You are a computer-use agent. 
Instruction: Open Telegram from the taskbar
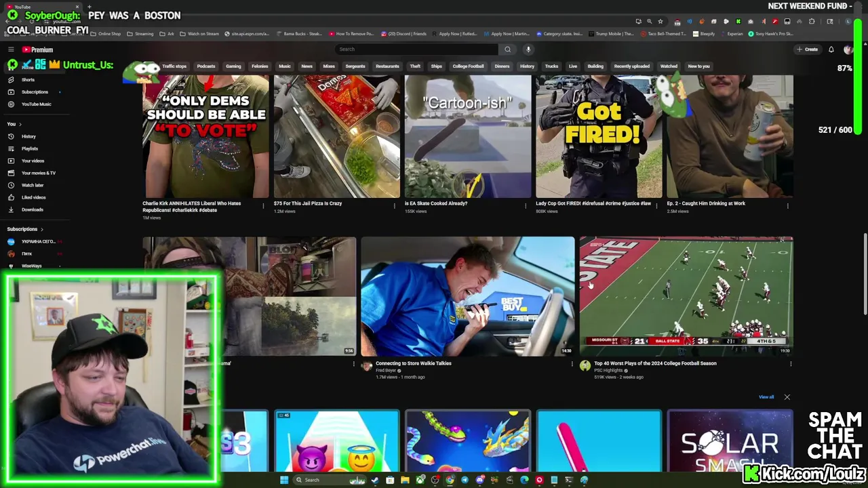pos(465,480)
